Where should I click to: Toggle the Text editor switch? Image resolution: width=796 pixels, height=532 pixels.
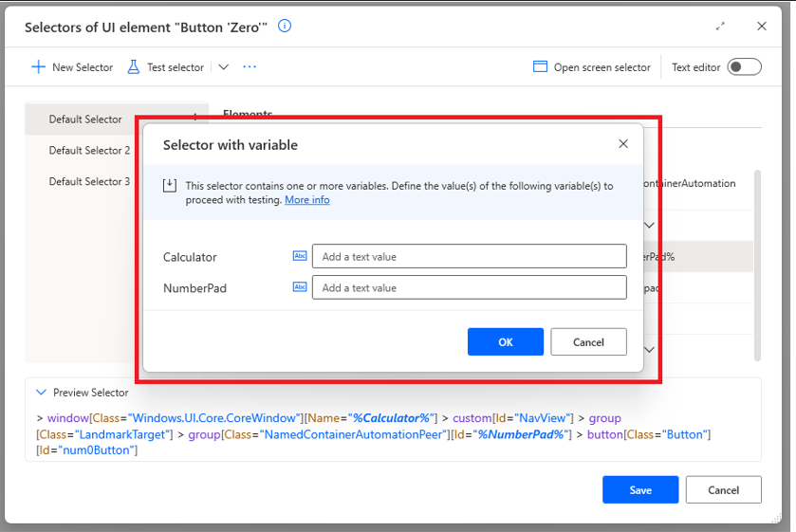[744, 67]
